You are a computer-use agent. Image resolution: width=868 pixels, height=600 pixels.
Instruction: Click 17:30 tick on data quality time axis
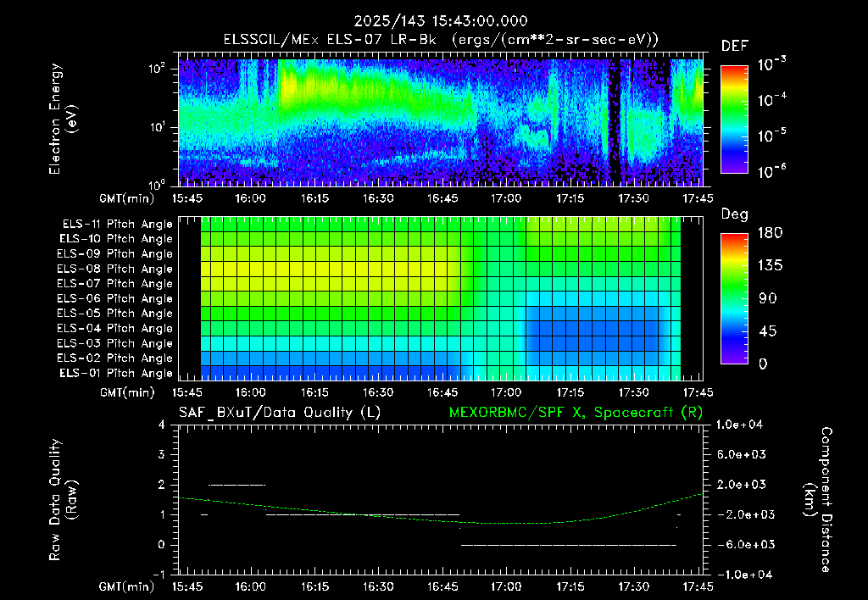pos(634,586)
